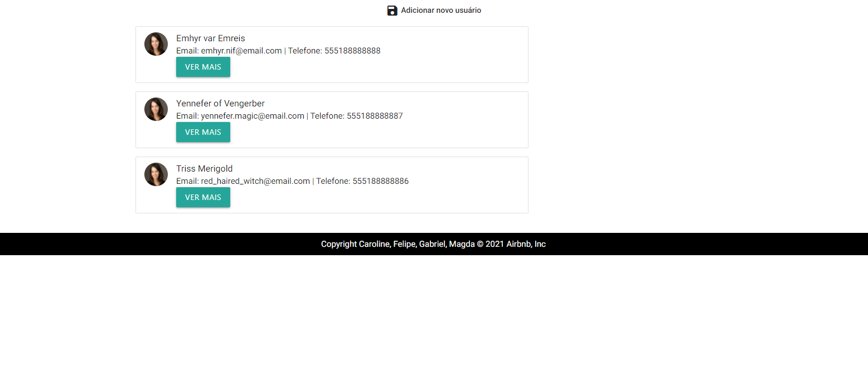Click the name Emhyr var Emreis

(x=211, y=38)
